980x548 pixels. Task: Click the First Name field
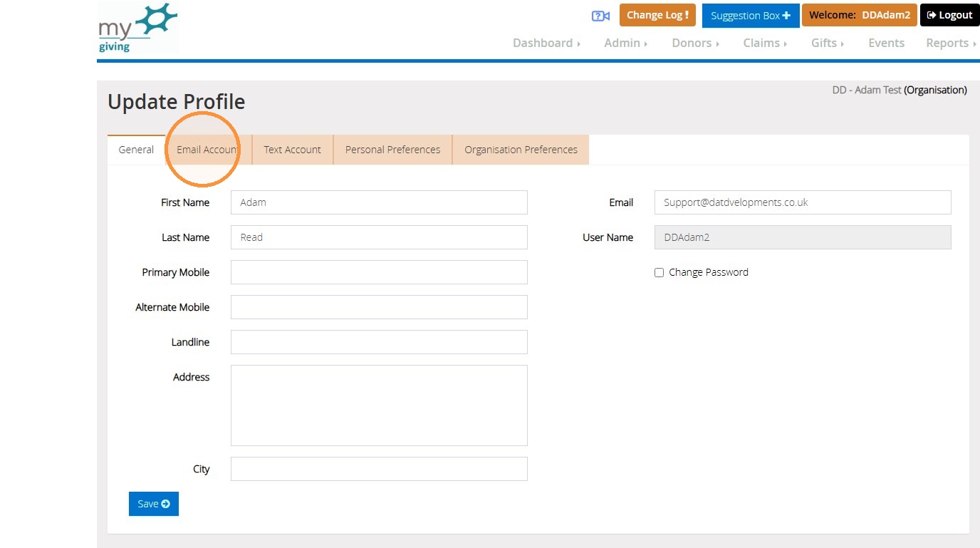[379, 202]
